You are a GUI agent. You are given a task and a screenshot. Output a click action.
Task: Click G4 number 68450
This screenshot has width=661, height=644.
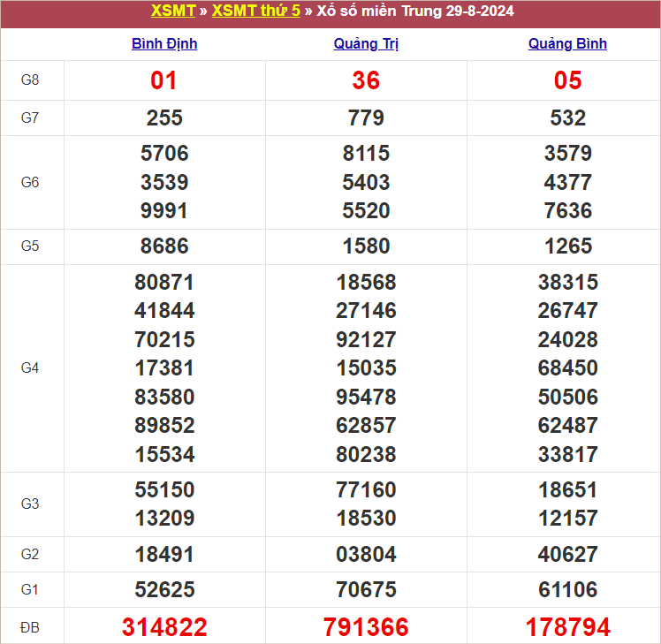(568, 368)
